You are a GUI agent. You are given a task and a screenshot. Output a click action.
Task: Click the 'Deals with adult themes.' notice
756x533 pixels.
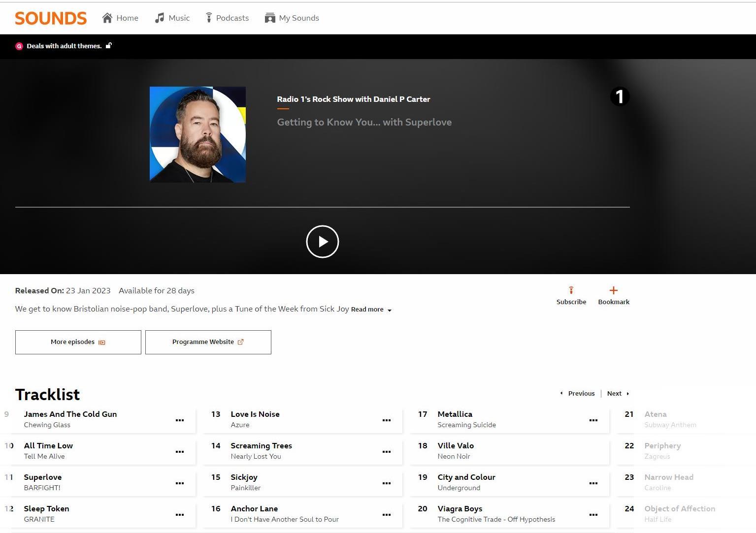pyautogui.click(x=64, y=46)
